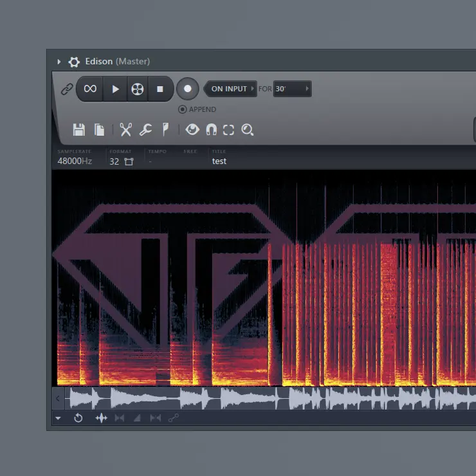Open the save file floppy icon menu
Viewport: 476px width, 476px height.
[x=79, y=130]
